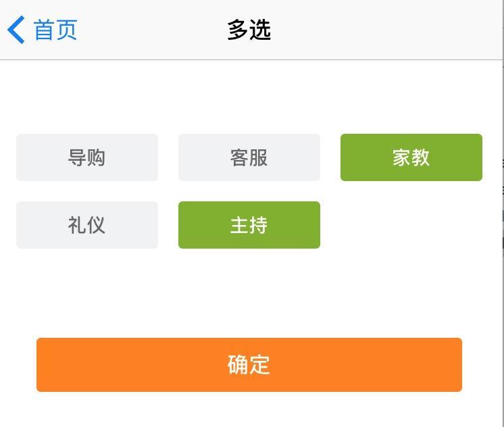The width and height of the screenshot is (504, 427).
Task: Click the gray 礼仪 button
Action: (x=87, y=225)
